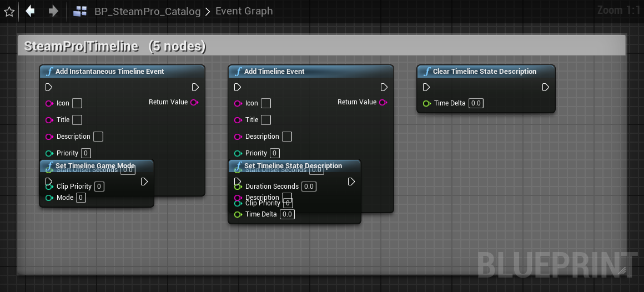Click the favorite star icon
Viewport: 644px width, 292px height.
[9, 12]
